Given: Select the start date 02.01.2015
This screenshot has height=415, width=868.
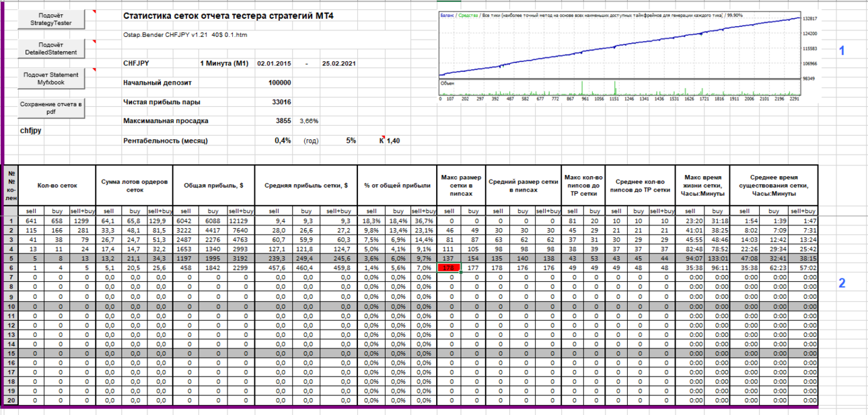Looking at the screenshot, I should [274, 63].
